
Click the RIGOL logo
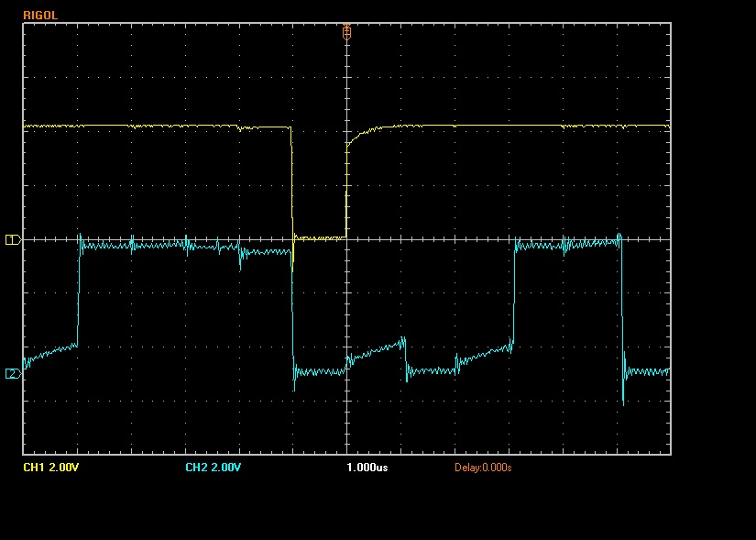pyautogui.click(x=40, y=15)
